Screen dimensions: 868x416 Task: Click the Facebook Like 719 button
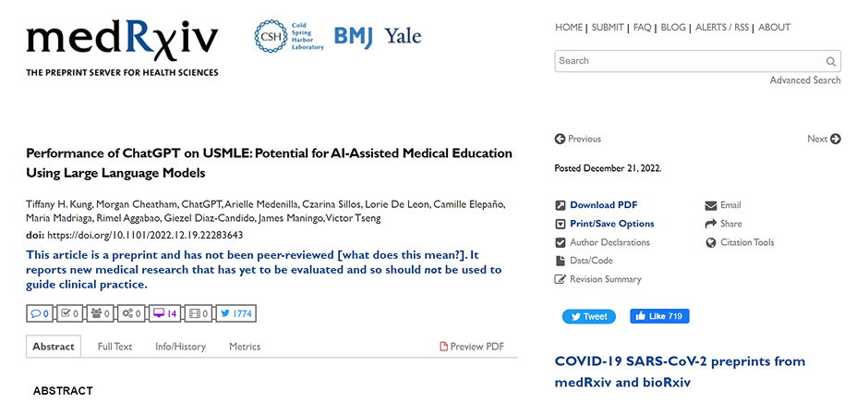(x=659, y=316)
